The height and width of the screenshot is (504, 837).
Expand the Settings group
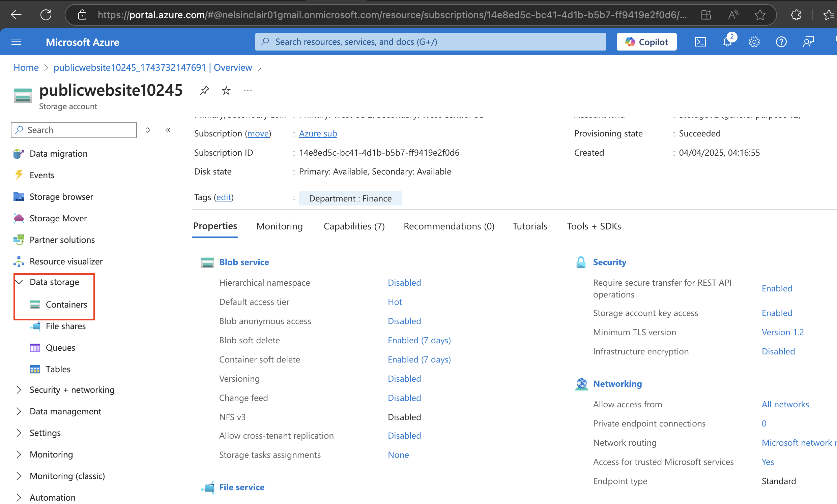(x=45, y=433)
